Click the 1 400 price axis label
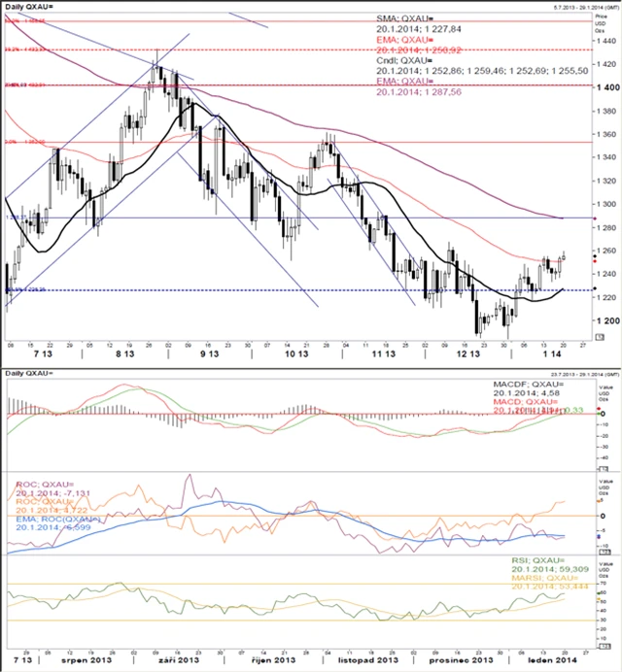Viewport: 622px width, 672px height. (x=608, y=87)
